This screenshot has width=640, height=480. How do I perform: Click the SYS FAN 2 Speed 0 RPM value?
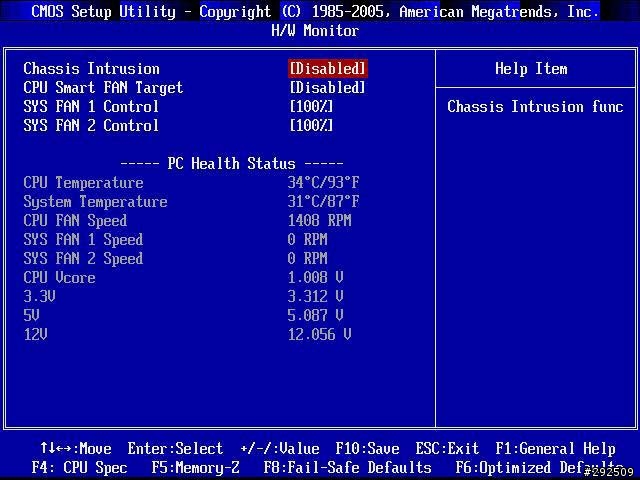coord(307,258)
